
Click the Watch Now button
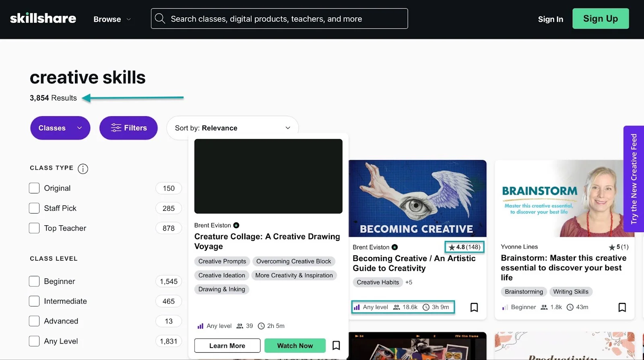pos(295,346)
